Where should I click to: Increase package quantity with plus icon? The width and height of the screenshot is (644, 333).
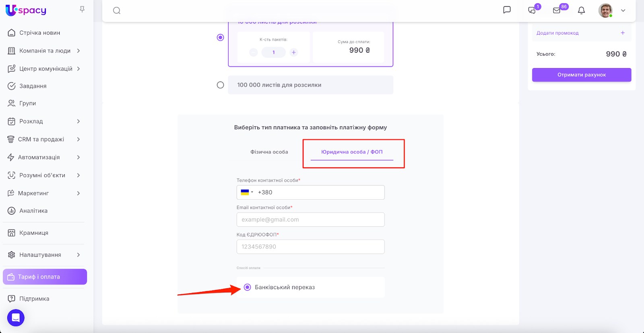[x=294, y=52]
